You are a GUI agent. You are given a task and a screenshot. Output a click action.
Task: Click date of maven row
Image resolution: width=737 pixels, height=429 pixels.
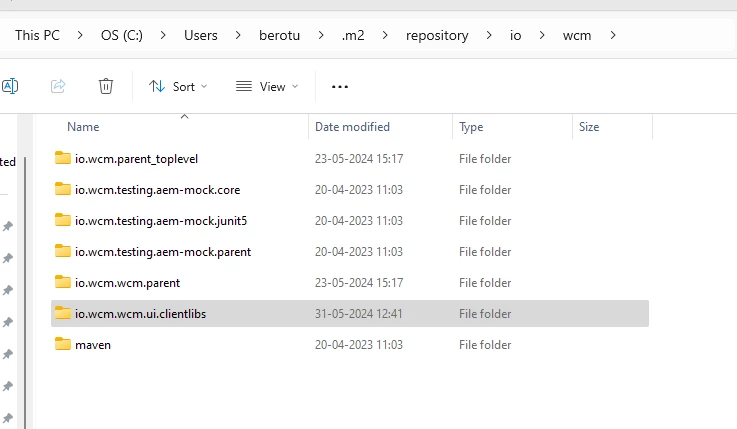359,345
